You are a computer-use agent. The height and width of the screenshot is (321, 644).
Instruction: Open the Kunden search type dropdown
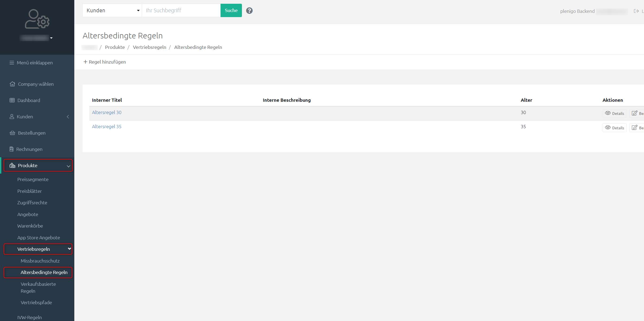112,10
